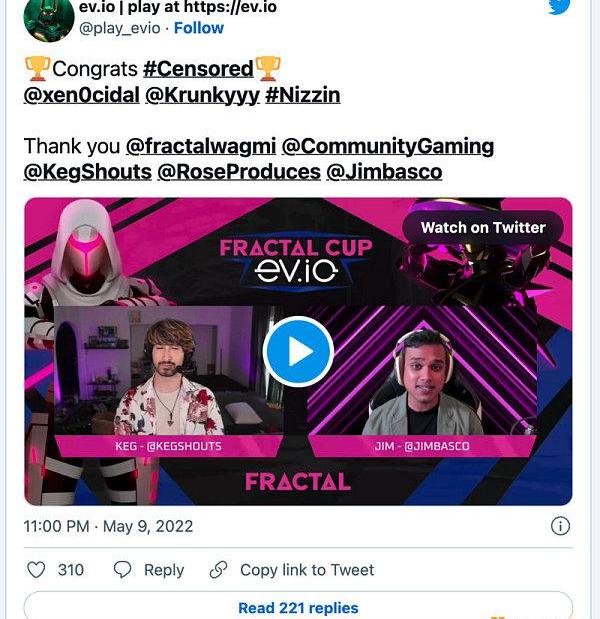Follow the @play_evio account

[199, 28]
